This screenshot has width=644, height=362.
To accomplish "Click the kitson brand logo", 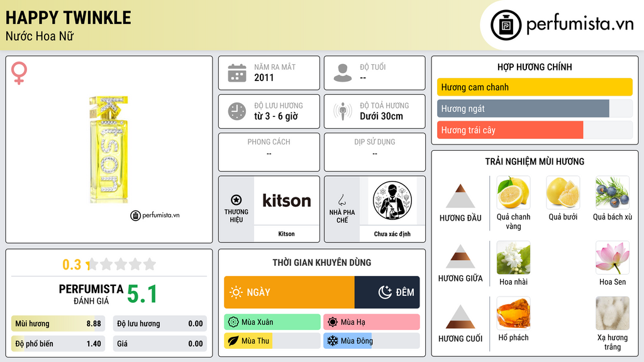I will click(x=287, y=200).
